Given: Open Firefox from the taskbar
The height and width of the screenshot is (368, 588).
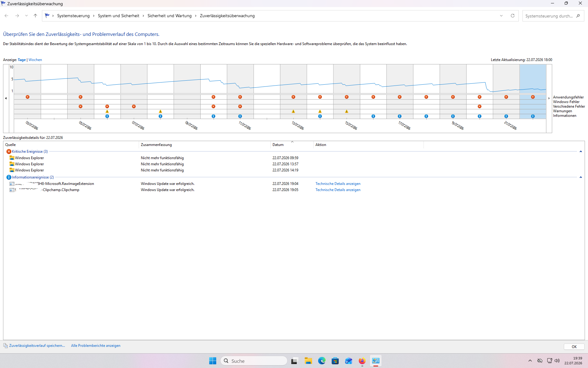Looking at the screenshot, I should [362, 361].
